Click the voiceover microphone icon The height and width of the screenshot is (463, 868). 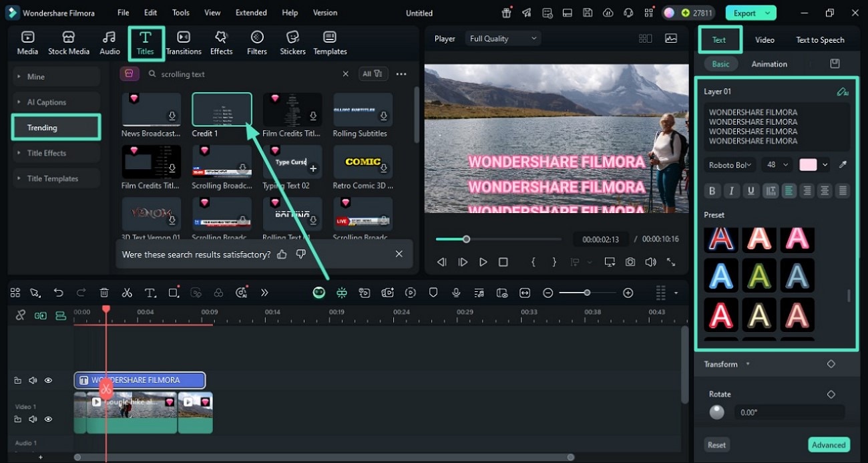456,293
